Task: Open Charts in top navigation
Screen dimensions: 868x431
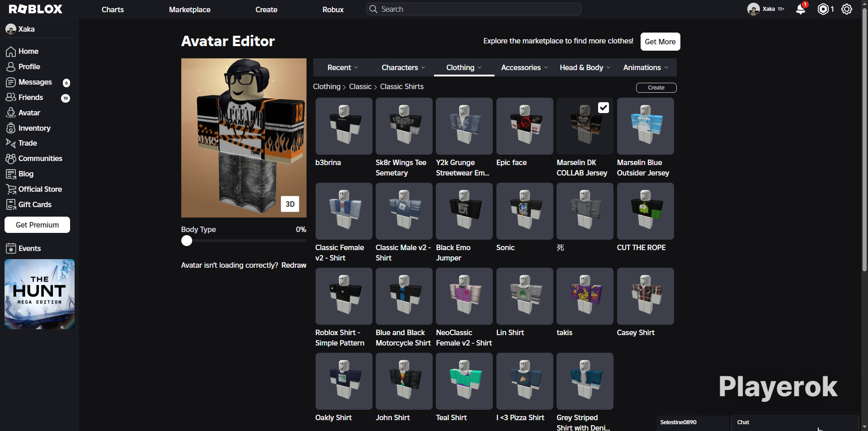Action: coord(113,9)
